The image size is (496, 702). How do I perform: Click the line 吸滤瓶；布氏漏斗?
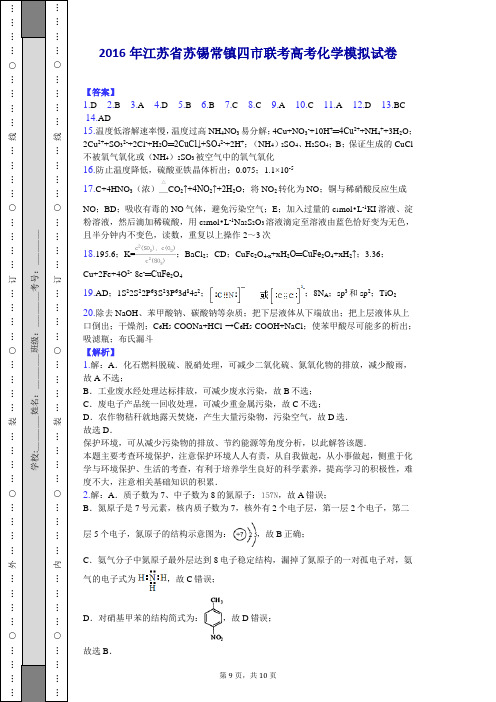pos(118,339)
